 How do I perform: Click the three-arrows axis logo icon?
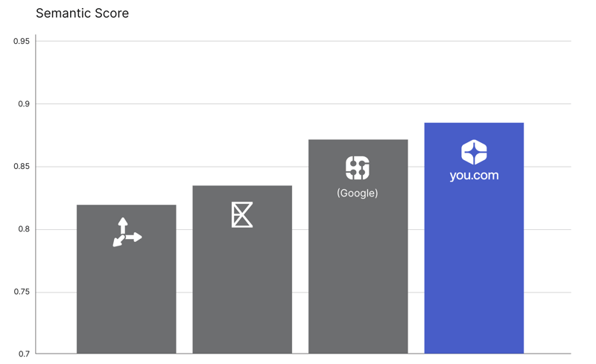[x=127, y=232]
